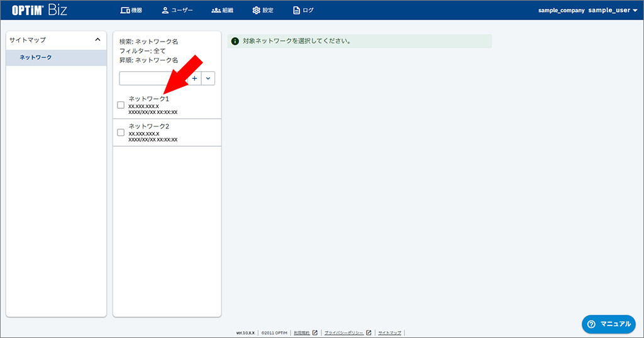Viewport: 644px width, 338px height.
Task: Open the 設定 settings menu
Action: point(263,10)
